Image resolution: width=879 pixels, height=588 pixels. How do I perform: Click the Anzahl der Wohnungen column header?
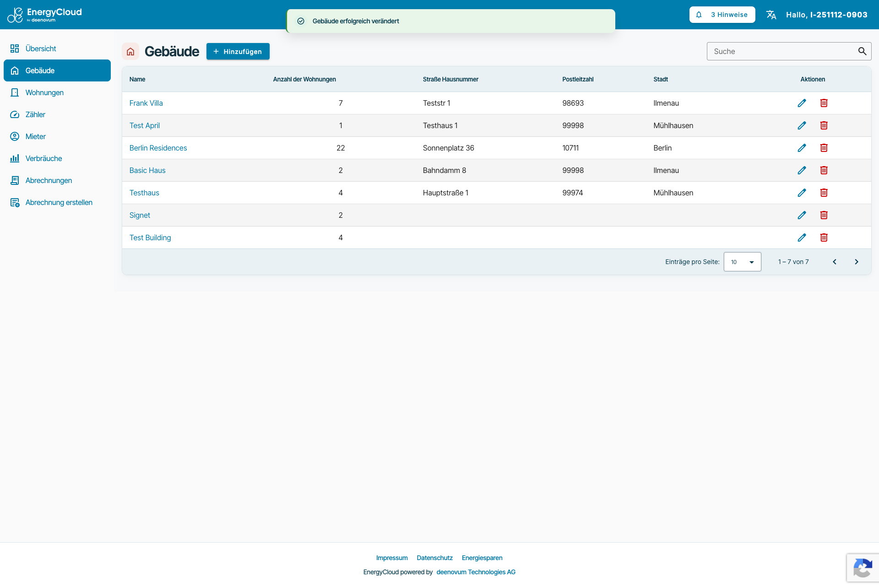(x=304, y=79)
